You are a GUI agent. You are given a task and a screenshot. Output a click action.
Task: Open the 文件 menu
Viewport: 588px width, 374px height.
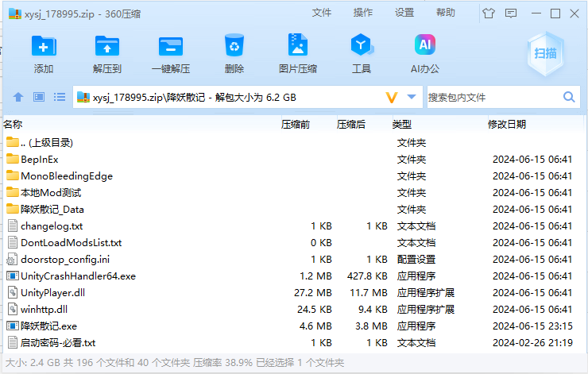click(x=322, y=13)
